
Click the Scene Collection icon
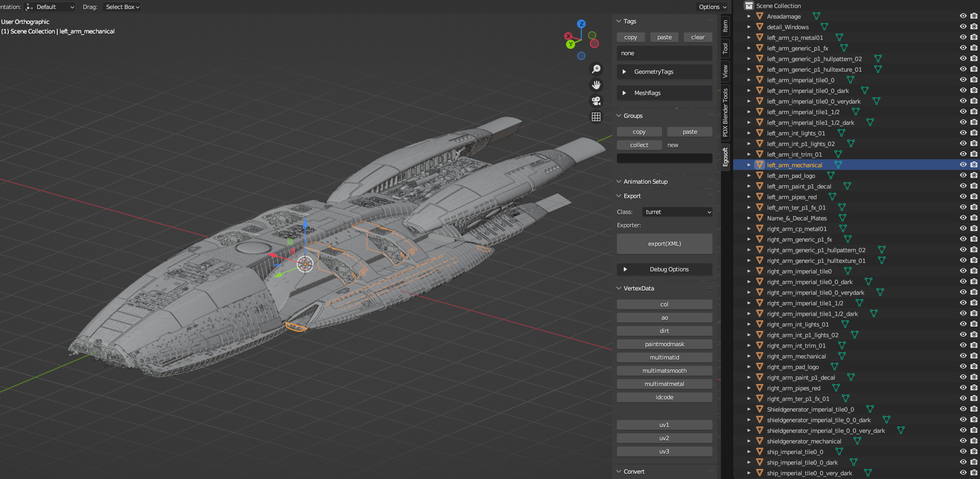tap(749, 5)
